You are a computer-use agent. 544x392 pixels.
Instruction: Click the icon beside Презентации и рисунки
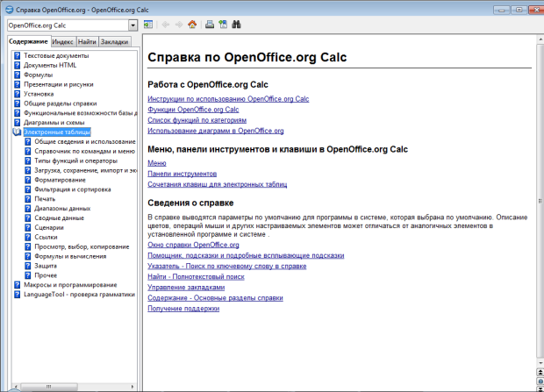17,84
